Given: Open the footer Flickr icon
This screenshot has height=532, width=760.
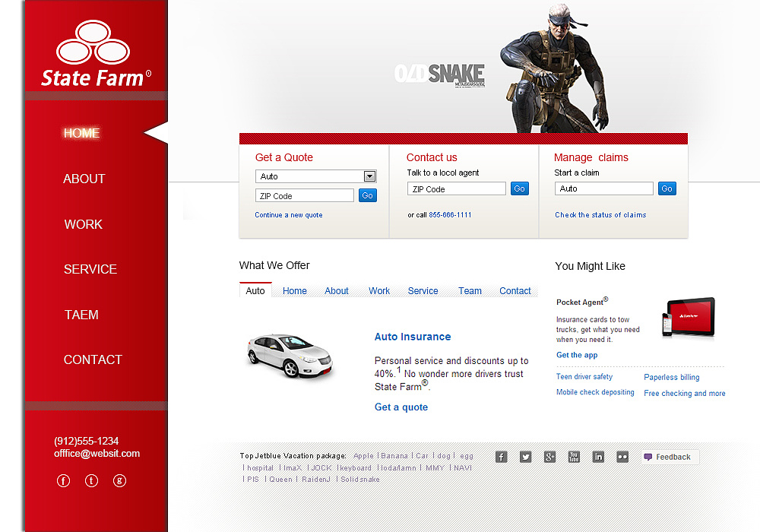Looking at the screenshot, I should tap(622, 457).
